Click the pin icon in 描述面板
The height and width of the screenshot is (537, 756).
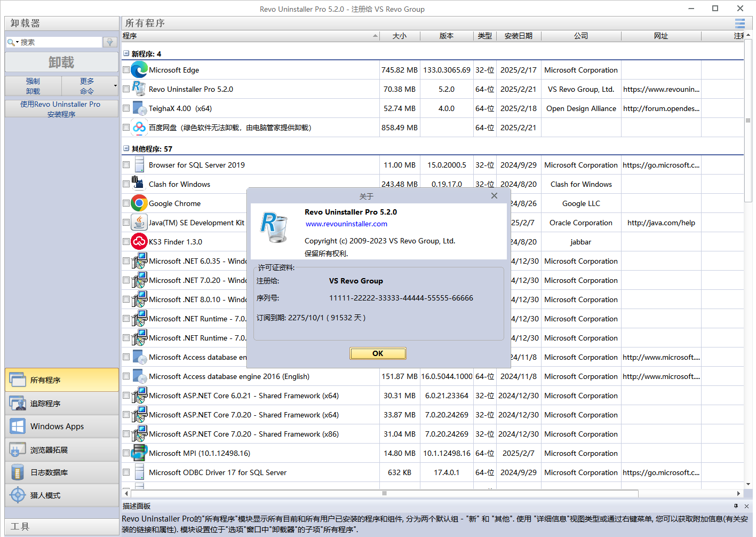736,506
